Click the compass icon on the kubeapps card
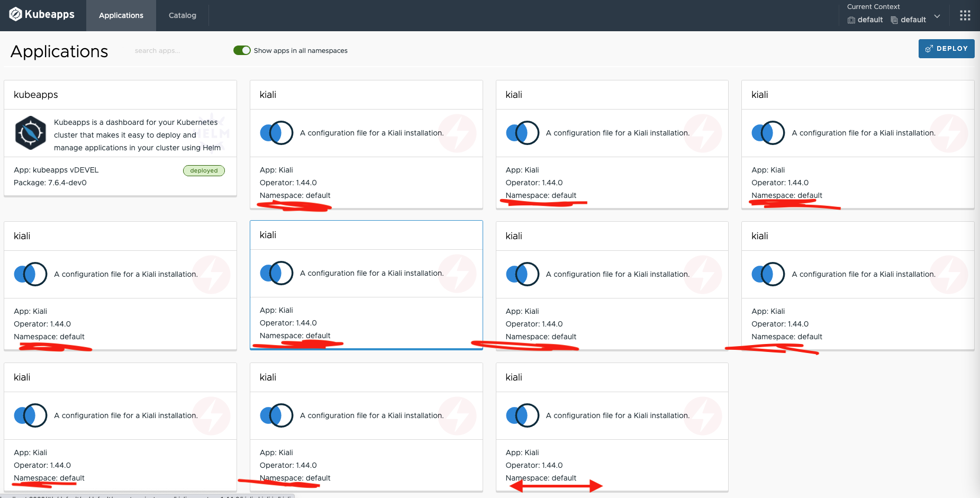This screenshot has height=498, width=980. 30,133
